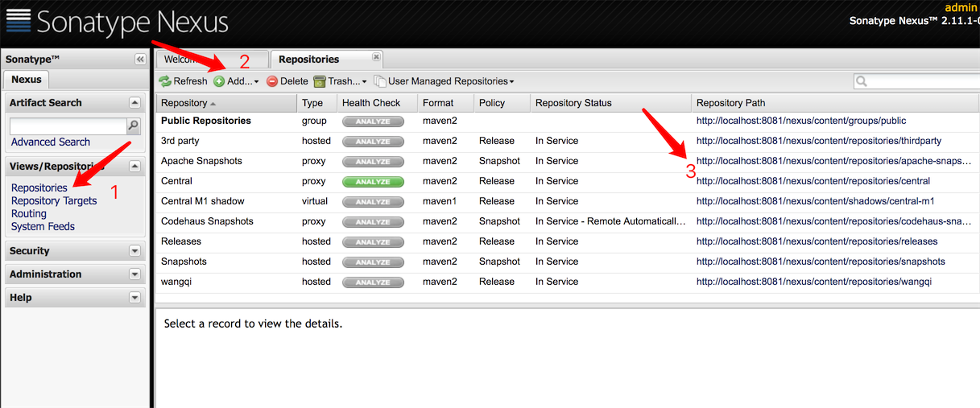The height and width of the screenshot is (408, 980).
Task: Select the Codehaus Snapshots repository
Action: point(568,221)
